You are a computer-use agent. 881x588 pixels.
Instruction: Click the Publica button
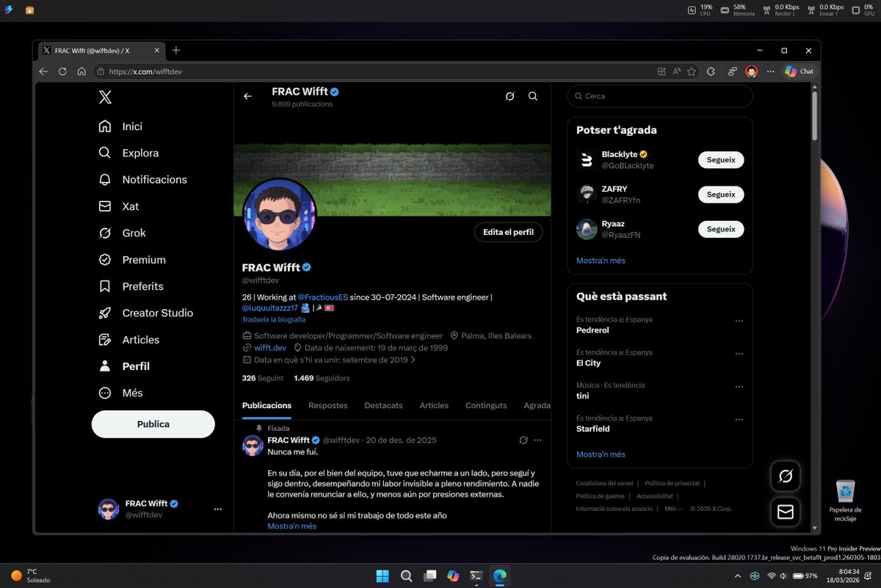point(153,424)
